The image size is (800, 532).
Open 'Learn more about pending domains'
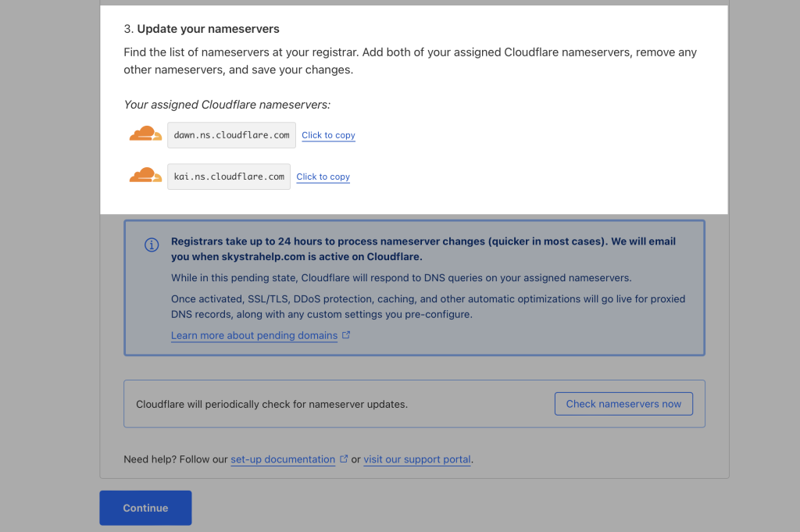(x=254, y=335)
